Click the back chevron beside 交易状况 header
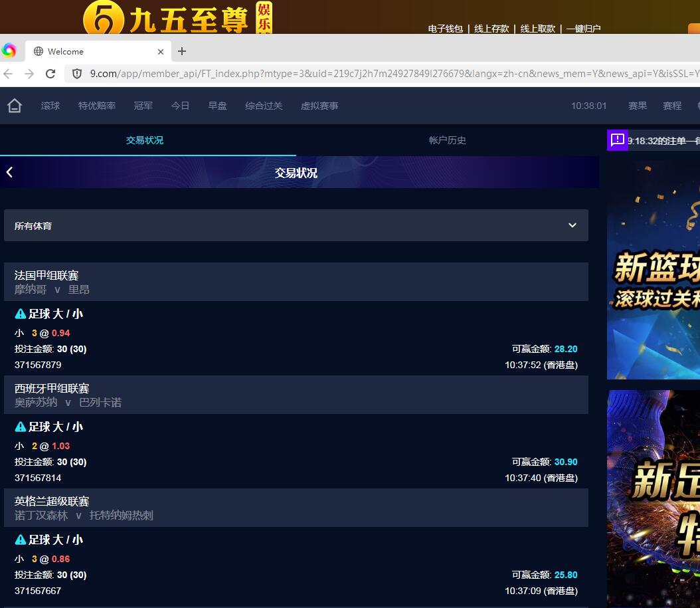This screenshot has height=608, width=700. point(9,172)
